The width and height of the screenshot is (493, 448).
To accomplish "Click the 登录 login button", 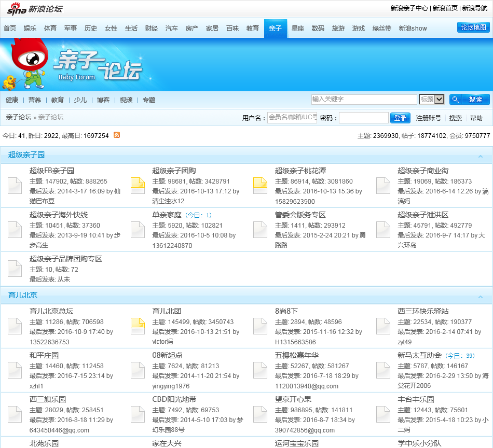I will 400,118.
